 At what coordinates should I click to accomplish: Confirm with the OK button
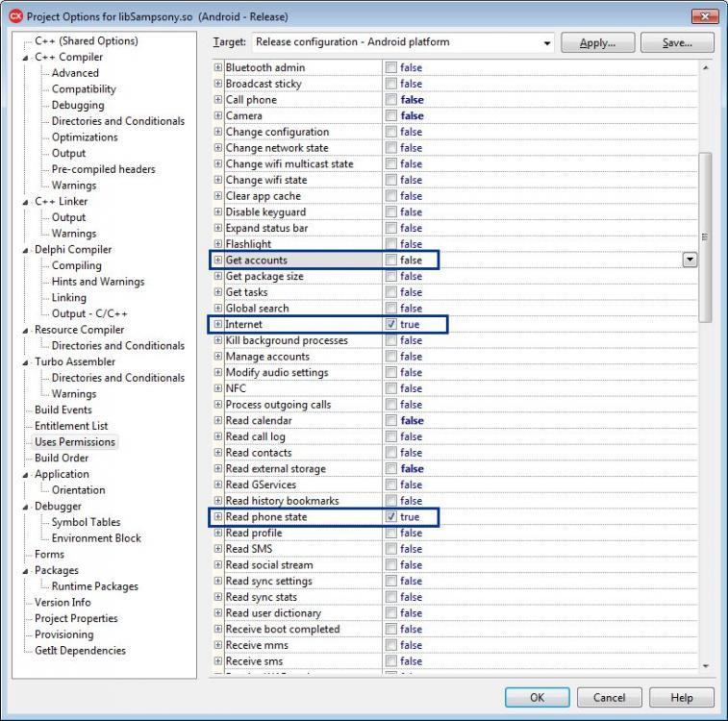pyautogui.click(x=538, y=697)
